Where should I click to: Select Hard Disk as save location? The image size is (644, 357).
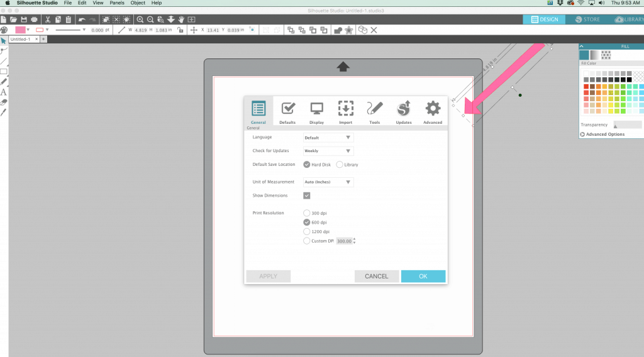pos(307,165)
